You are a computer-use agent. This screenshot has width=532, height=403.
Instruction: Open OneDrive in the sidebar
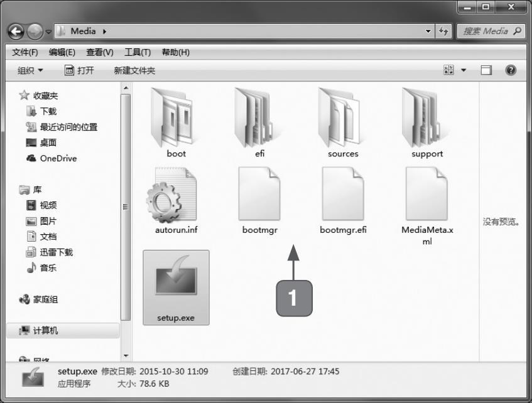[52, 158]
